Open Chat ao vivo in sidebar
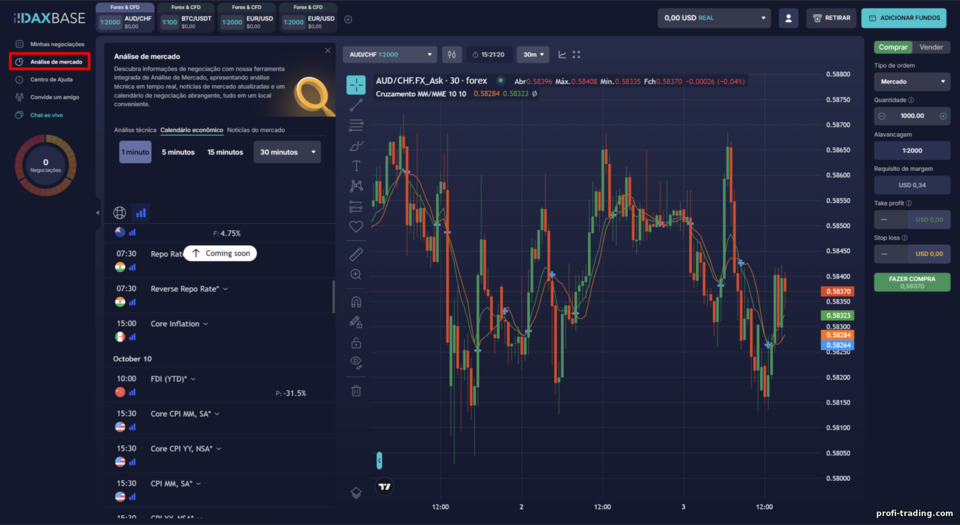Image resolution: width=960 pixels, height=525 pixels. [40, 115]
